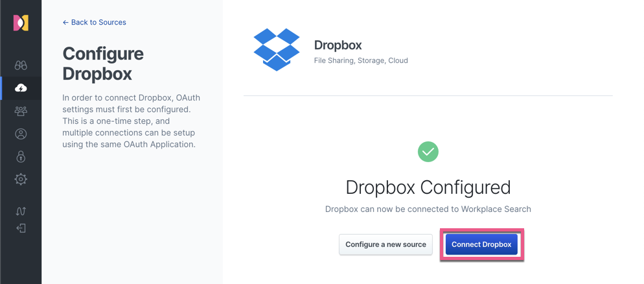Click the green checkmark success icon
The image size is (644, 284).
pyautogui.click(x=428, y=152)
